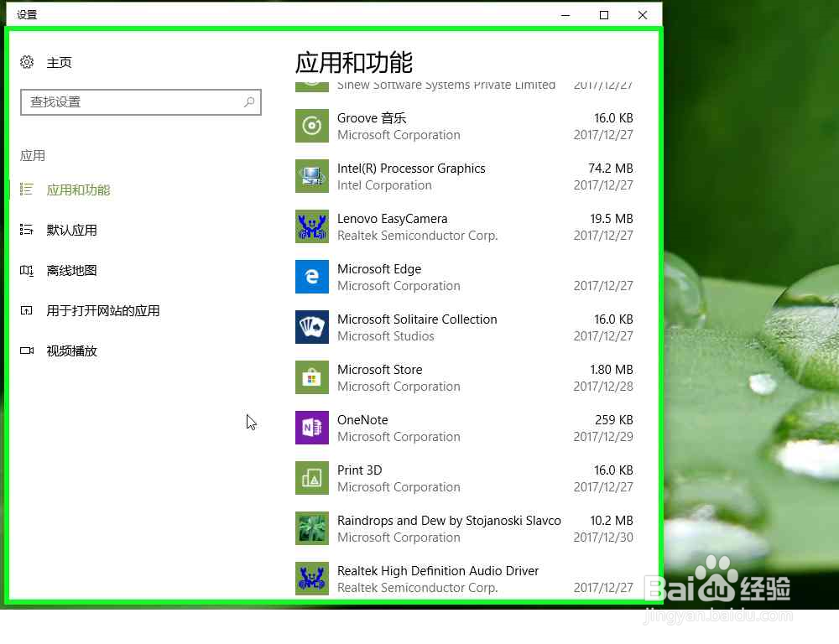This screenshot has width=839, height=644.
Task: Click Microsoft Studios publisher text
Action: tap(385, 336)
